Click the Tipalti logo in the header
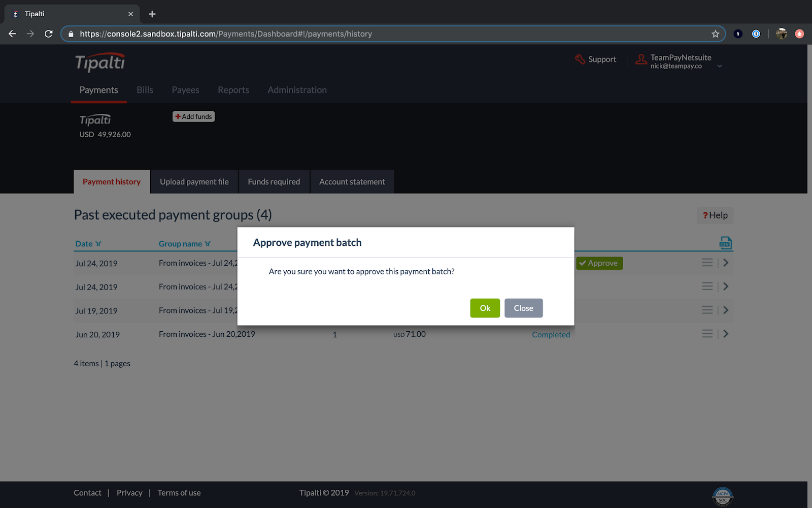The image size is (812, 508). (100, 62)
